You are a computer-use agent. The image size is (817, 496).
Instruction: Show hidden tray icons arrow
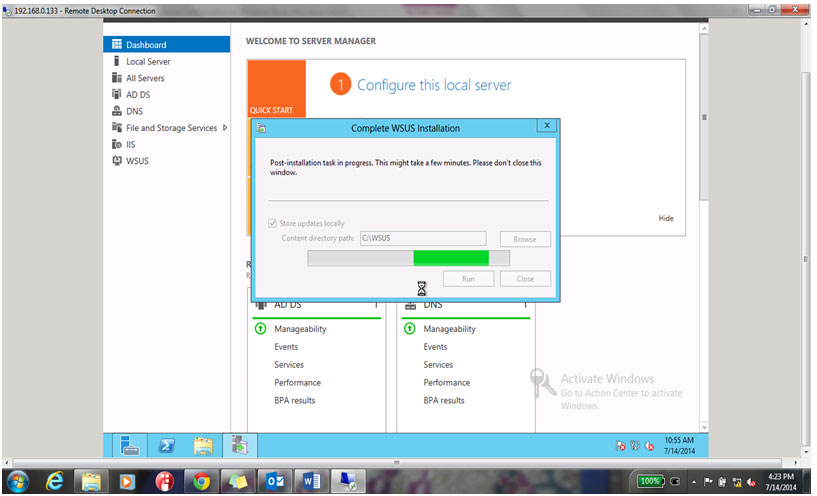point(694,482)
